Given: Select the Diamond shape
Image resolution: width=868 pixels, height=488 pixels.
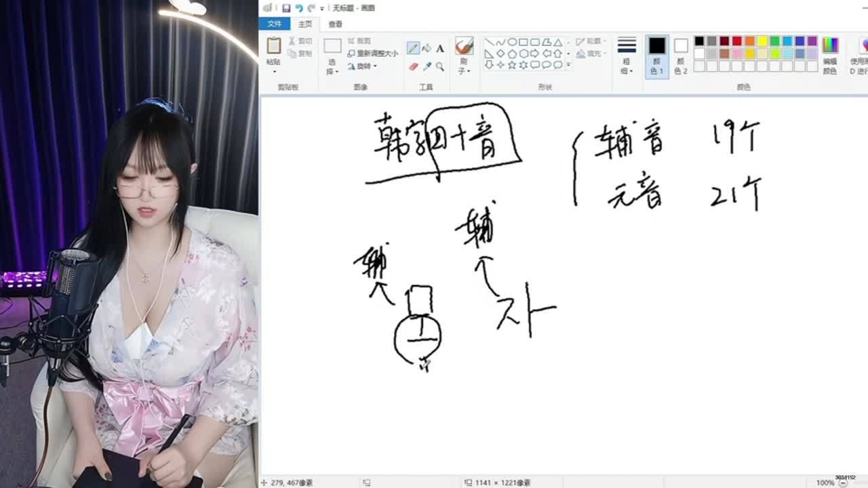Looking at the screenshot, I should pyautogui.click(x=500, y=54).
